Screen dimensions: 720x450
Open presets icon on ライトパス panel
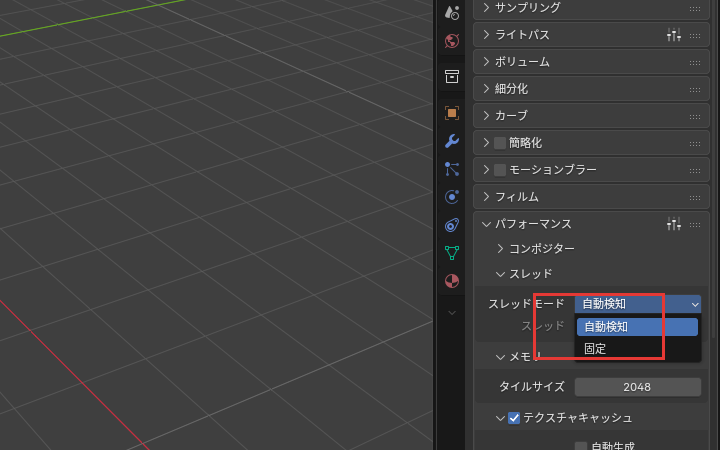tap(674, 34)
